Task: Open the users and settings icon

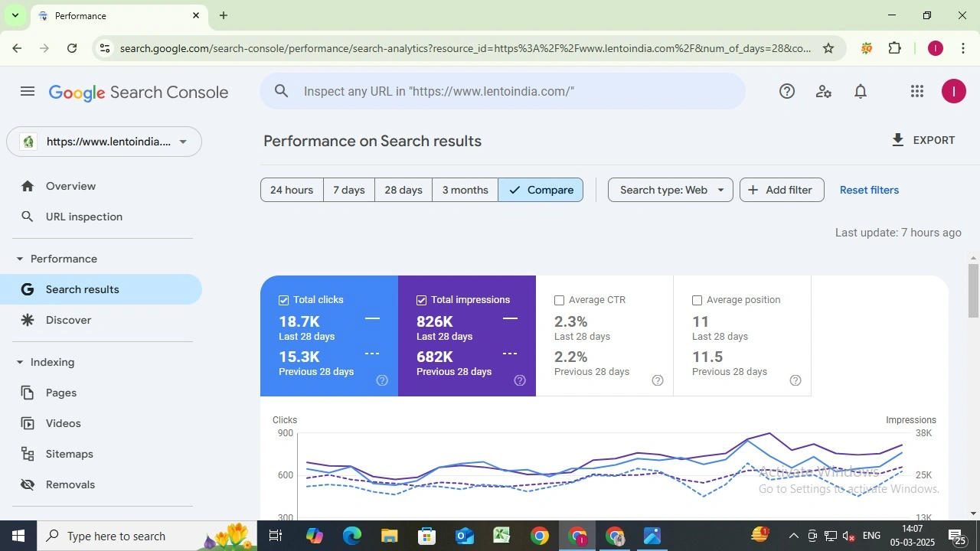Action: (x=824, y=92)
